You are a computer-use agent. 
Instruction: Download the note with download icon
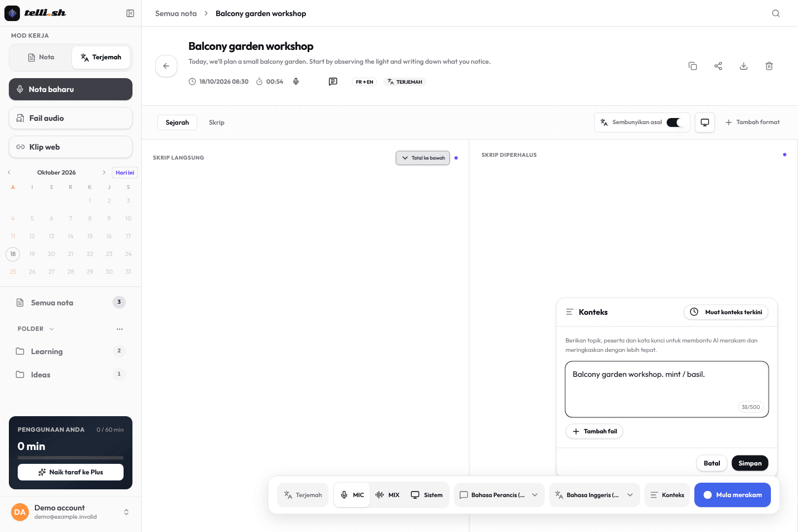click(x=744, y=66)
